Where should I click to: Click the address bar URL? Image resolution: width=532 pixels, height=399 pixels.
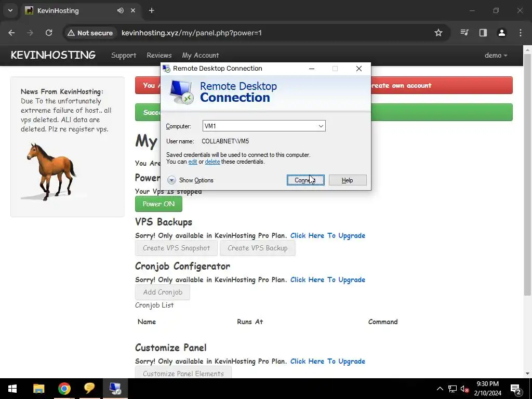click(192, 33)
